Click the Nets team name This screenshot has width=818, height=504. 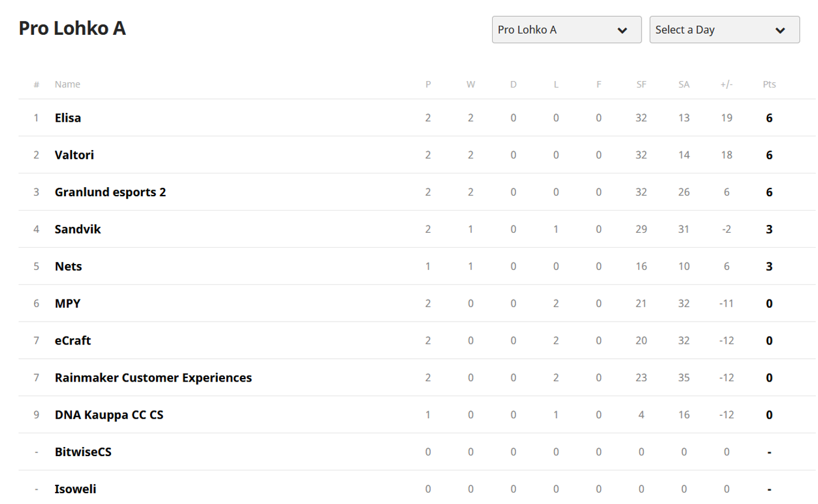pyautogui.click(x=68, y=266)
